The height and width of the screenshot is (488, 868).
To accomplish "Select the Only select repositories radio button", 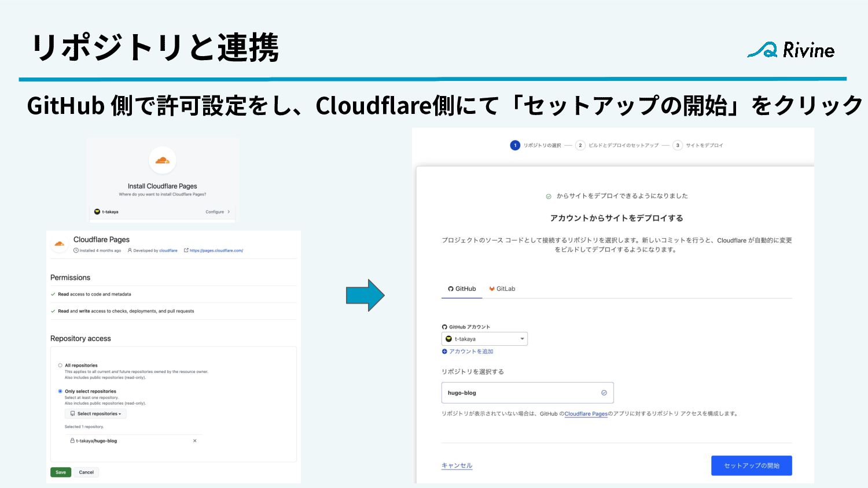I will [60, 391].
